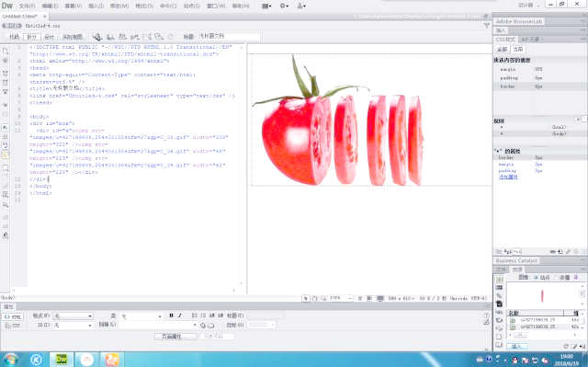Image resolution: width=588 pixels, height=367 pixels.
Task: Open the 格式 format dropdown
Action: click(x=73, y=316)
